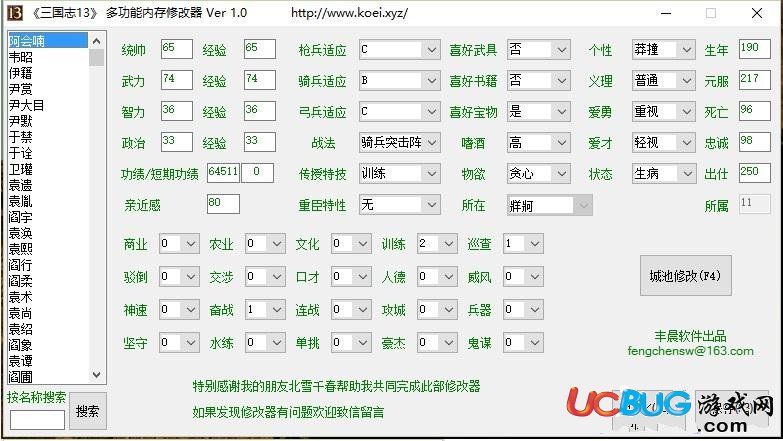
Task: Select 袁术 in the officer list
Action: (x=48, y=297)
